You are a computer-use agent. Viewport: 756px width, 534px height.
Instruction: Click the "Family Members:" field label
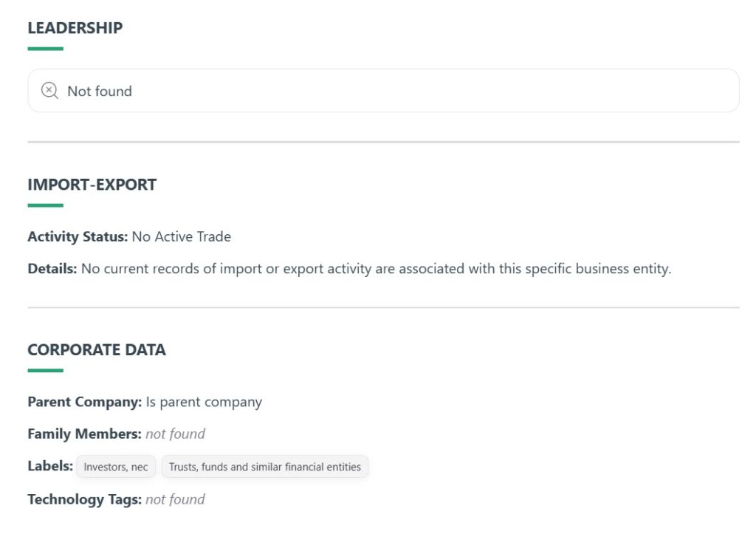84,434
